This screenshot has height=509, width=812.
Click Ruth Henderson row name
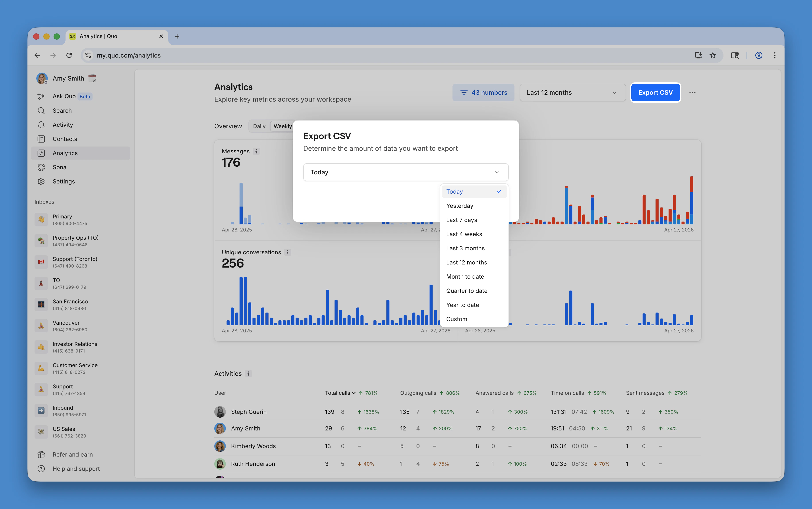pyautogui.click(x=253, y=464)
